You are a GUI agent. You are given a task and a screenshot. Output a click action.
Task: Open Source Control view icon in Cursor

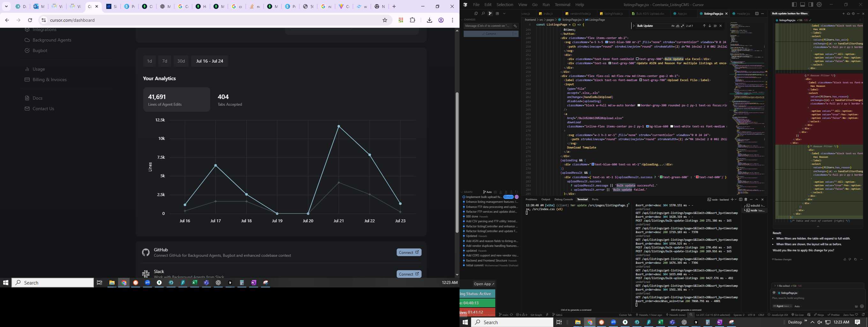(x=490, y=14)
